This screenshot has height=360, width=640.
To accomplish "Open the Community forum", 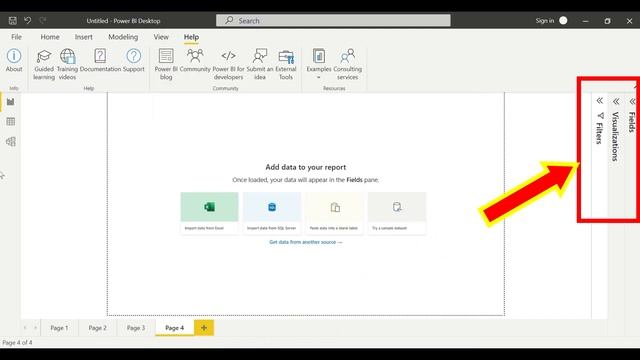I will click(195, 60).
